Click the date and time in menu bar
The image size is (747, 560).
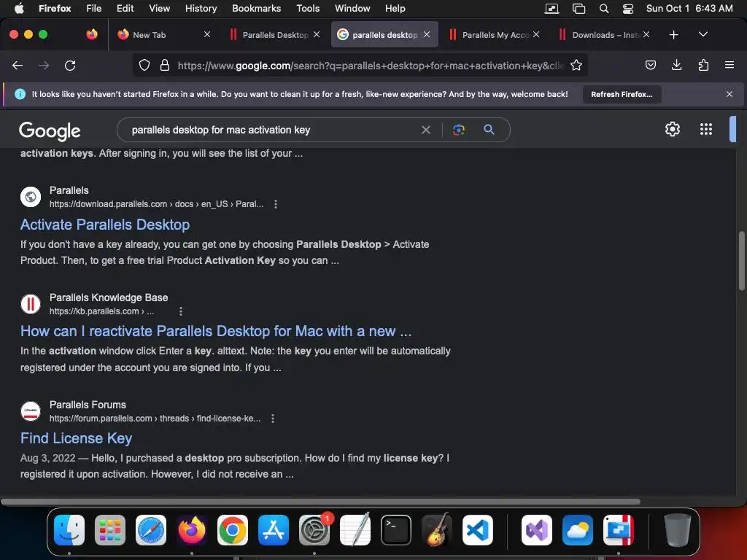[x=689, y=9]
